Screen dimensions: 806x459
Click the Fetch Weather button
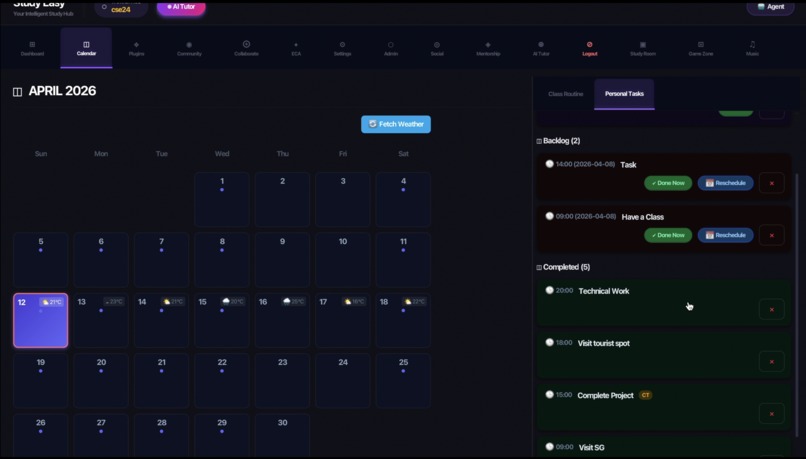tap(396, 124)
